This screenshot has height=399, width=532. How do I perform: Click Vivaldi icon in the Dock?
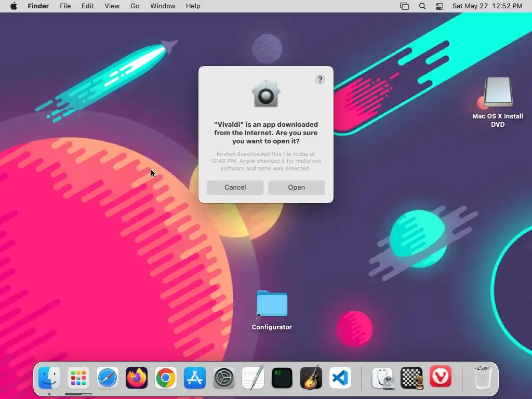(441, 377)
